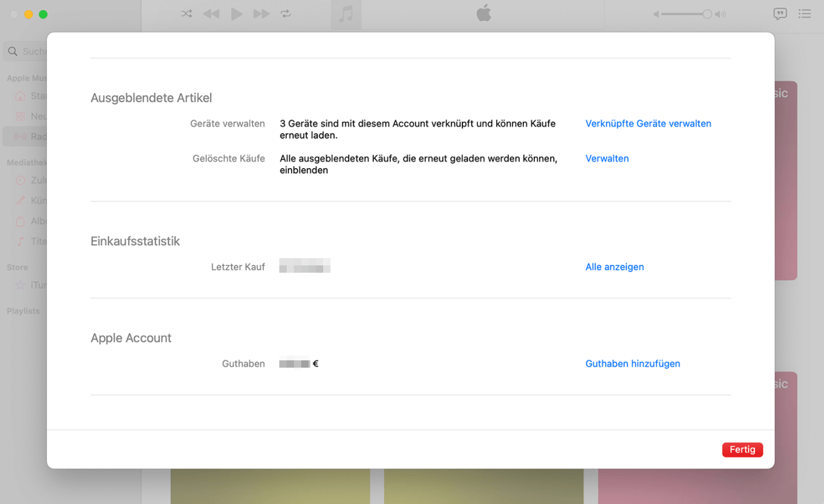Click the music note artwork thumbnail
Image resolution: width=824 pixels, height=504 pixels.
(346, 14)
